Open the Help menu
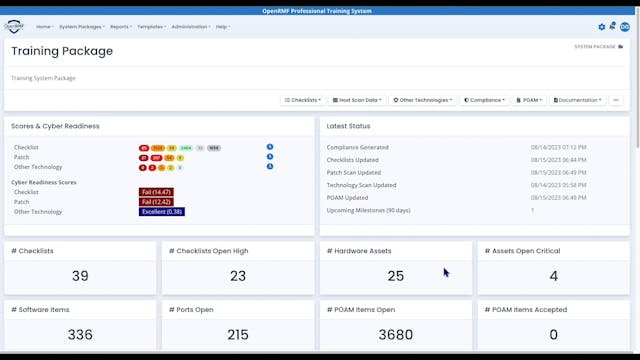640x360 pixels. coord(223,27)
